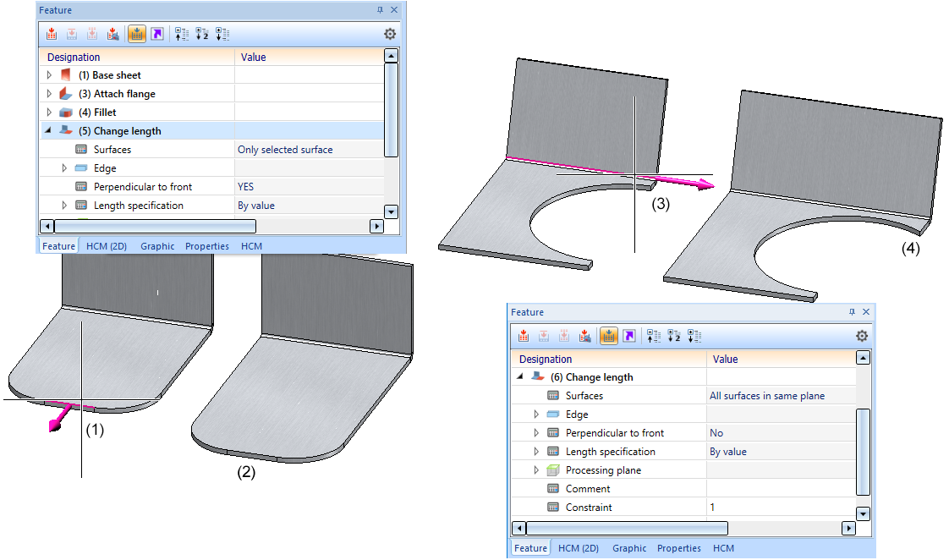This screenshot has width=949, height=560.
Task: Toggle the orange highlighted feature button in the Processing plane panel toolbar
Action: click(x=609, y=336)
